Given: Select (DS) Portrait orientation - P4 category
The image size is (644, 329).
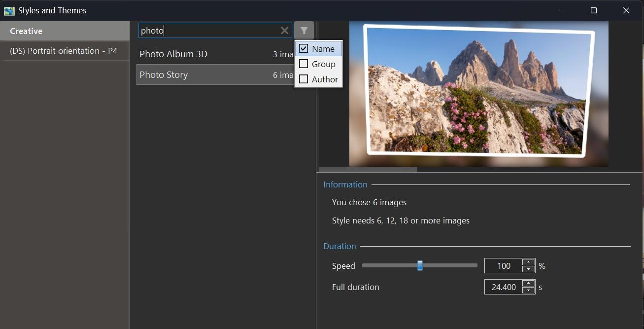Looking at the screenshot, I should pos(64,51).
